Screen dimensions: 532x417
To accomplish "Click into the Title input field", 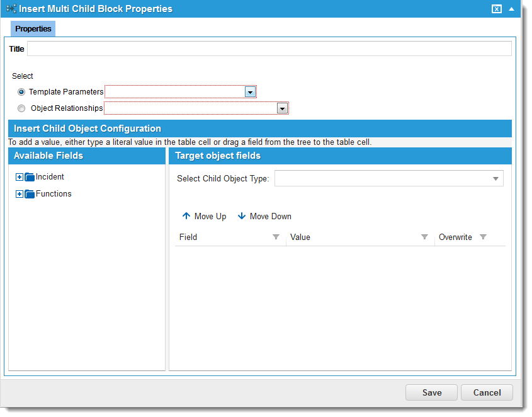I will click(269, 49).
